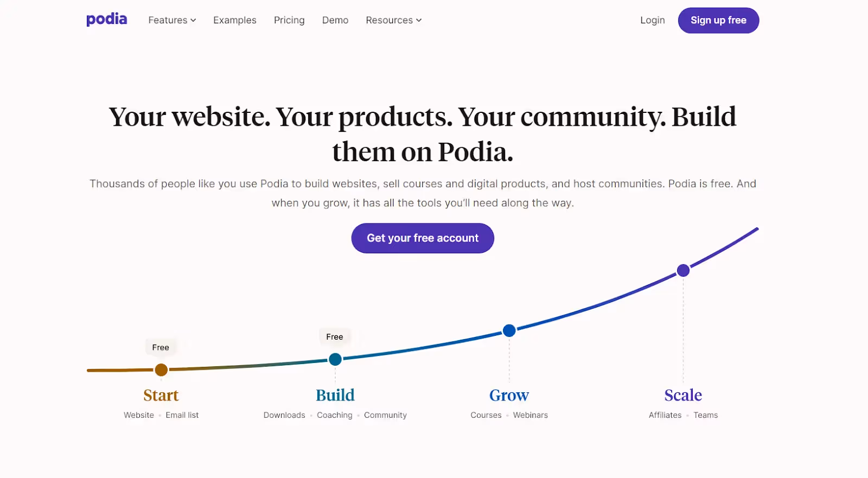This screenshot has width=868, height=478.
Task: Click the Community label under Build
Action: 385,415
